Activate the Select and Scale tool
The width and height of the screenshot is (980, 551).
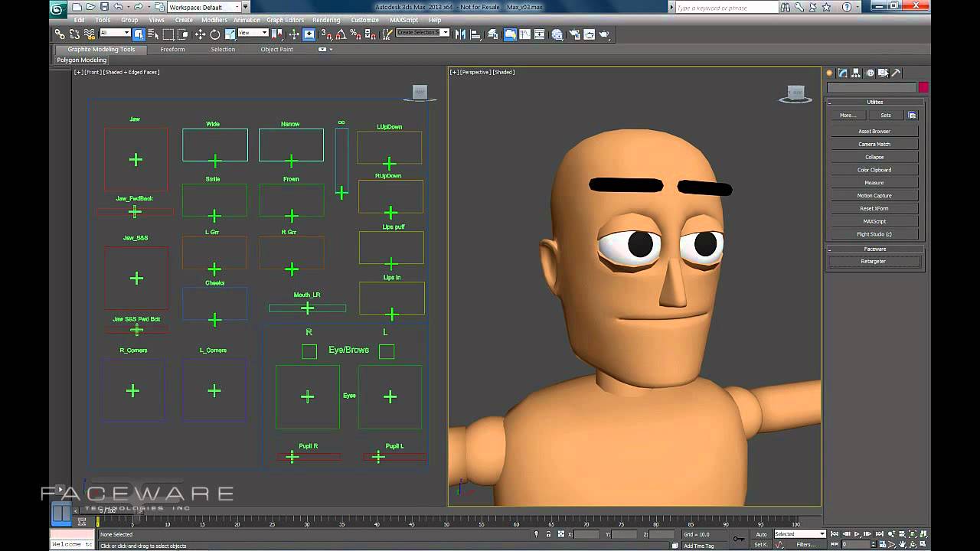230,34
